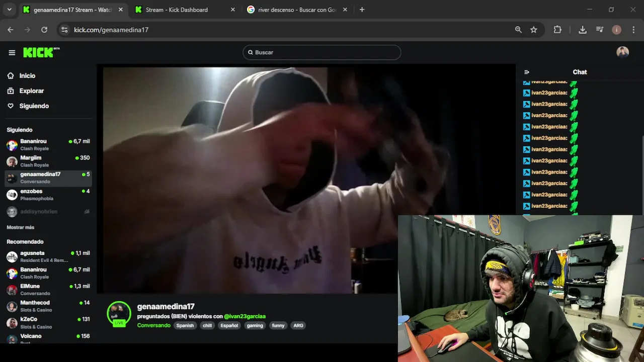644x362 pixels.
Task: View site information icon in address bar
Action: (x=64, y=30)
